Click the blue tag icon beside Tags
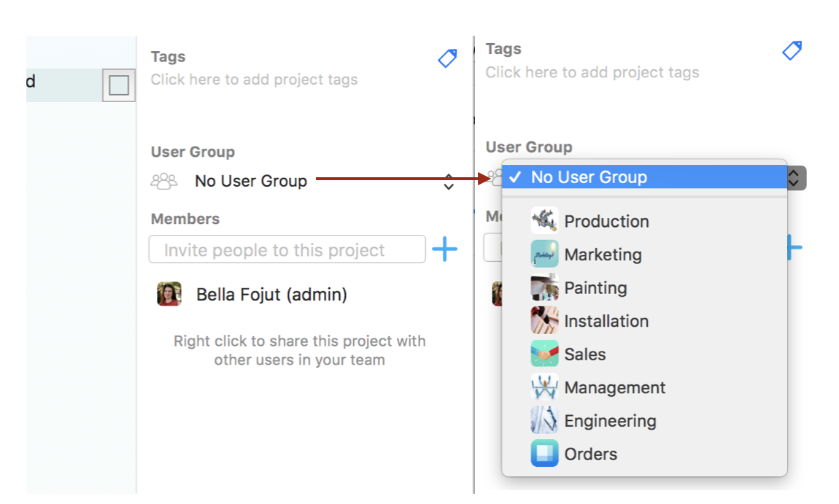The height and width of the screenshot is (504, 839). (447, 58)
